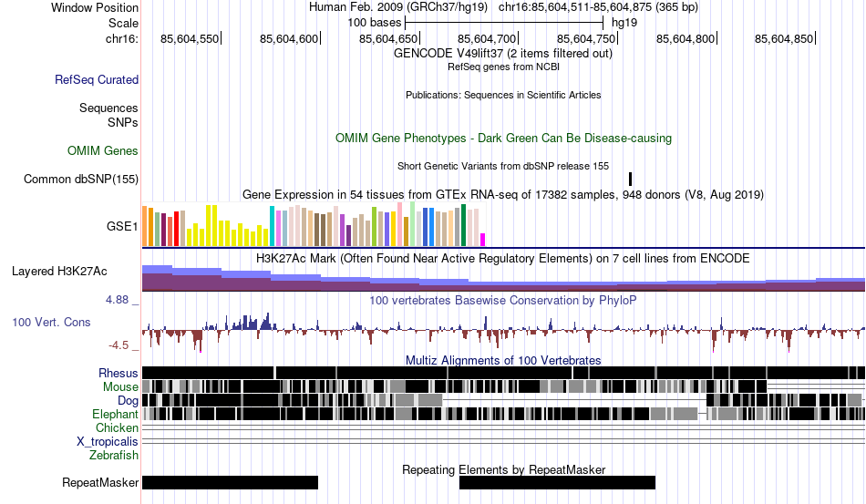
Task: Select the magenta bar in GSE1 expression chart
Action: point(482,240)
